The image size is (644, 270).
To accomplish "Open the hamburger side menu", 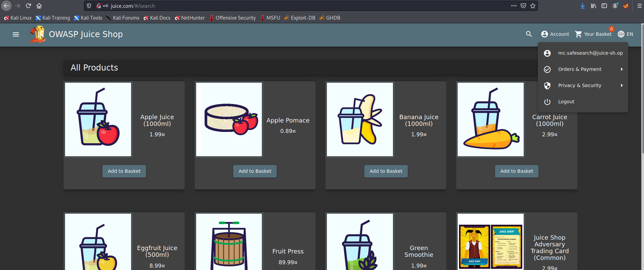I will [16, 34].
